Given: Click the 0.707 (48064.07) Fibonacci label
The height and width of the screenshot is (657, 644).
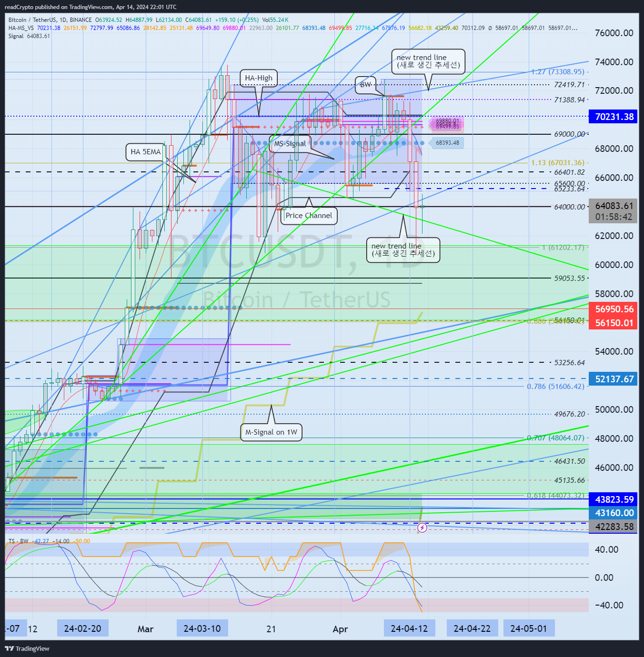Looking at the screenshot, I should [x=555, y=438].
